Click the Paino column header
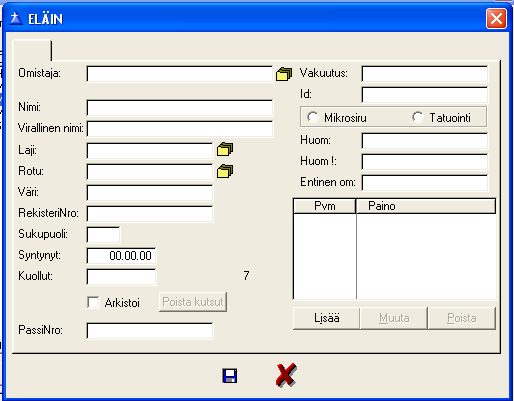This screenshot has height=401, width=514. tap(426, 206)
